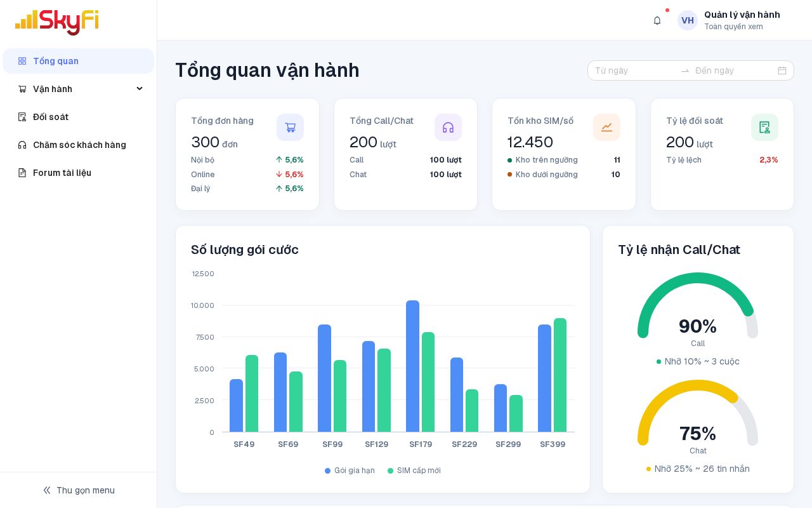Screen dimensions: 812x508
Task: Click the 90% Call gauge
Action: tap(698, 310)
